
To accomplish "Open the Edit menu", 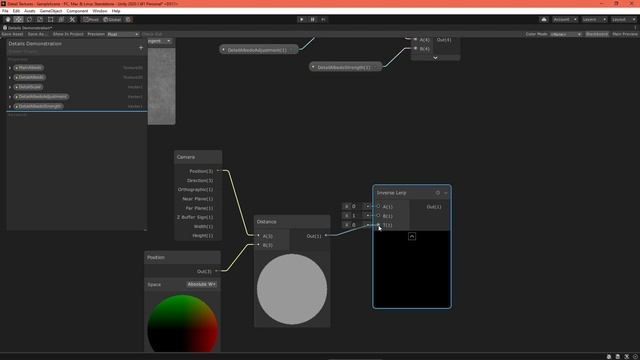I will pos(16,11).
